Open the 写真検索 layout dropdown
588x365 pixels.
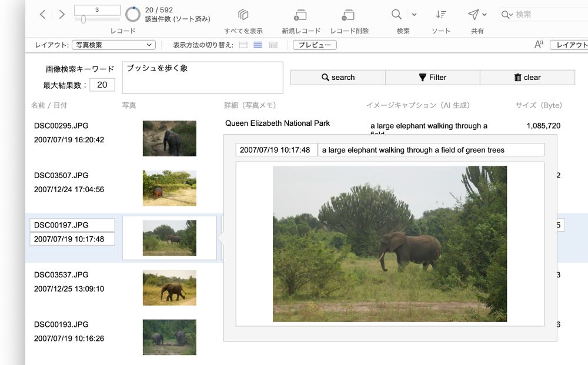113,45
